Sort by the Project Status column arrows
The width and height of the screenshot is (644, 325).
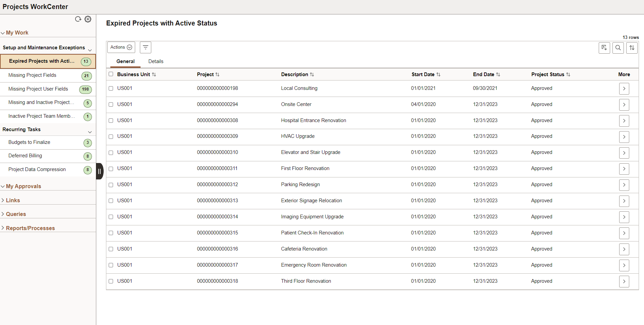[x=569, y=74]
